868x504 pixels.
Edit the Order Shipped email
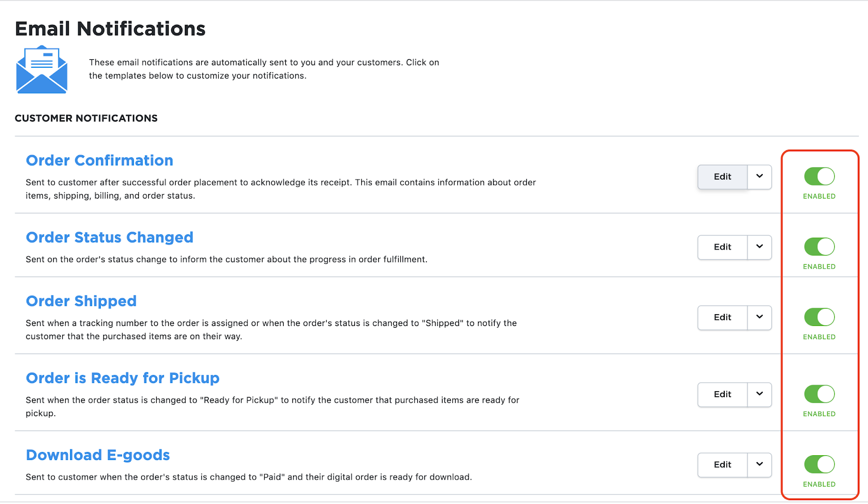click(723, 318)
